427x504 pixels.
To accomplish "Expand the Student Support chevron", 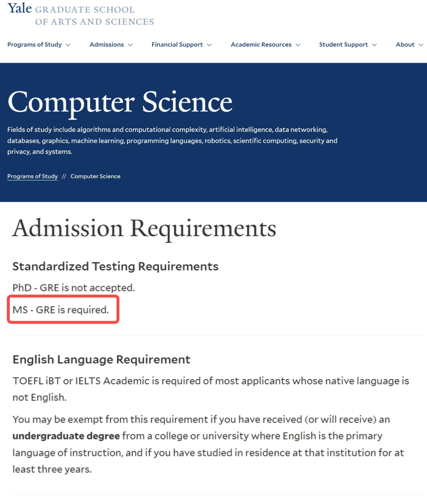I will click(x=374, y=45).
